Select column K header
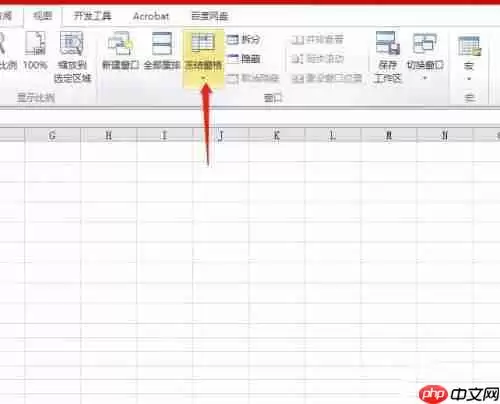The image size is (500, 404). click(x=277, y=135)
